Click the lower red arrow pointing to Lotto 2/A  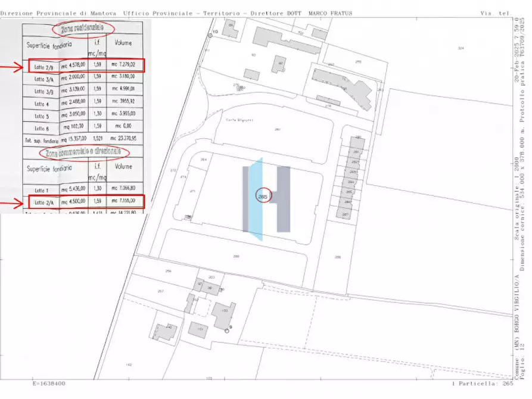coord(12,202)
